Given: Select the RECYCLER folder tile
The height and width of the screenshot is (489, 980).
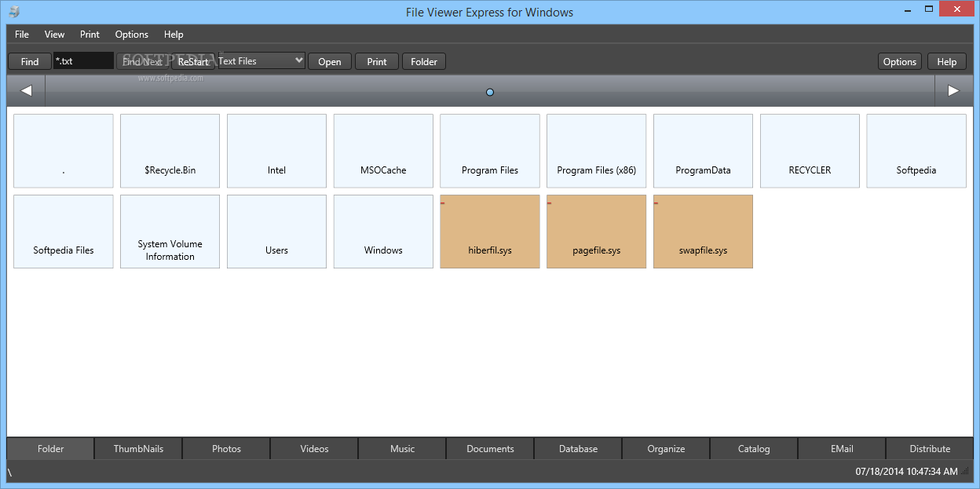Looking at the screenshot, I should (x=810, y=151).
